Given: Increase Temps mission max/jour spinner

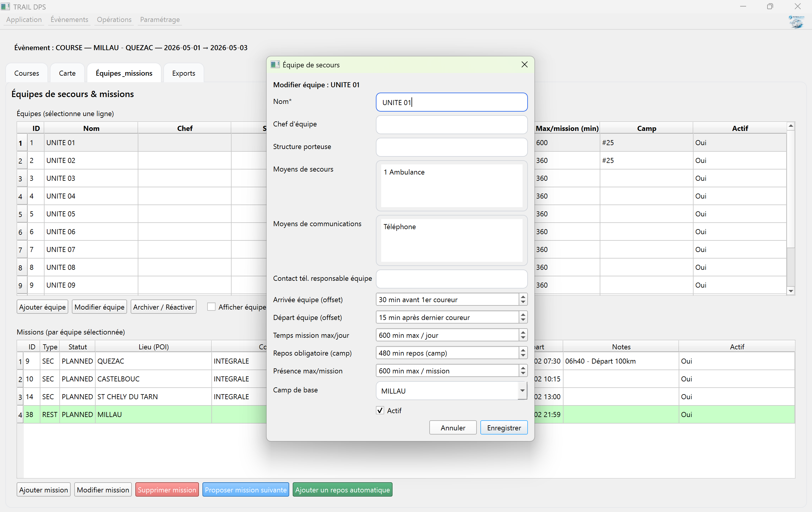Looking at the screenshot, I should [x=523, y=332].
